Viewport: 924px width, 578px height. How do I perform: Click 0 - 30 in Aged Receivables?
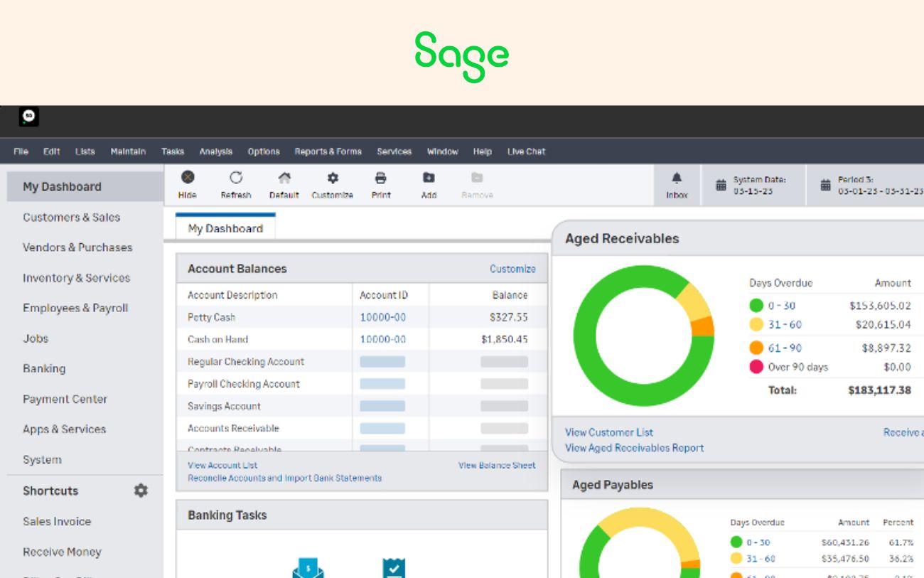pos(782,306)
